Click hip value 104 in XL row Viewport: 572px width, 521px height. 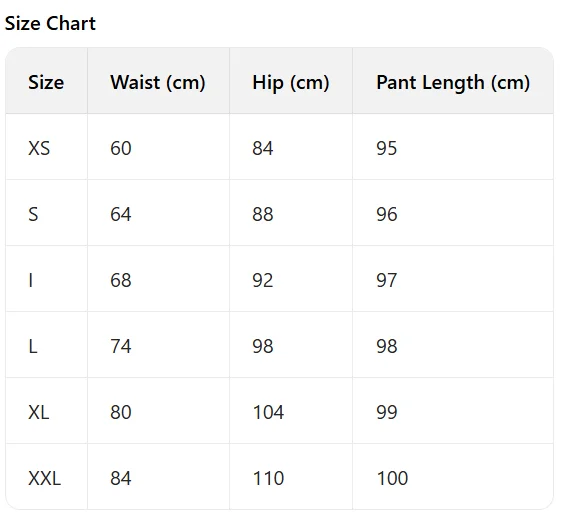(x=268, y=413)
